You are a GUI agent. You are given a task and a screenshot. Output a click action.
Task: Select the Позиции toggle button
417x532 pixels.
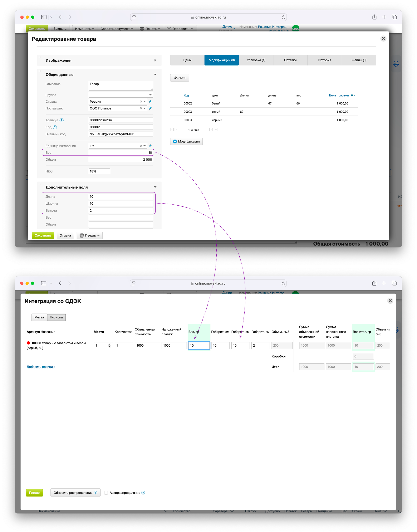point(56,317)
